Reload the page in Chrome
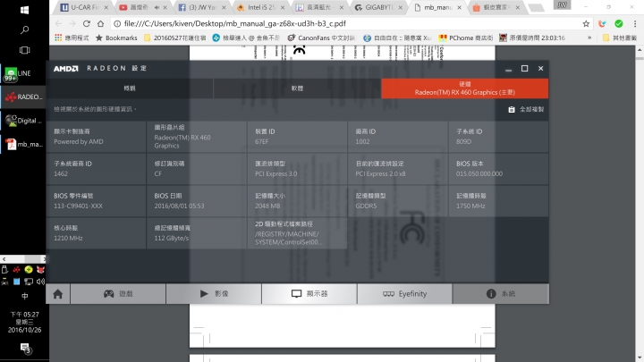This screenshot has width=644, height=362. (x=86, y=24)
